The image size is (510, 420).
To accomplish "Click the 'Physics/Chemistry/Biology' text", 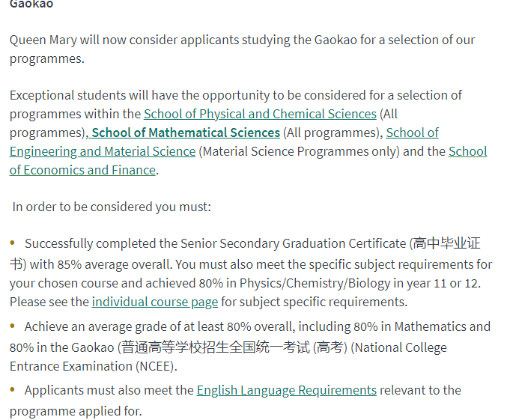I will (315, 284).
